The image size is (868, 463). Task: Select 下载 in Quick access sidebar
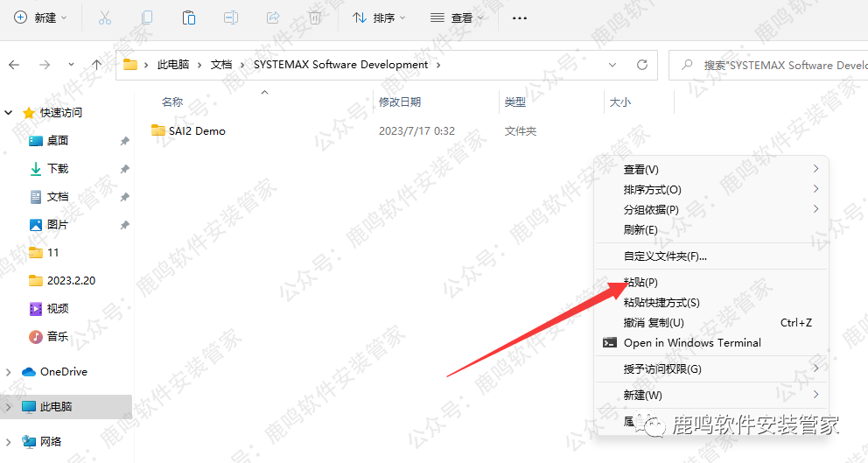(x=58, y=168)
